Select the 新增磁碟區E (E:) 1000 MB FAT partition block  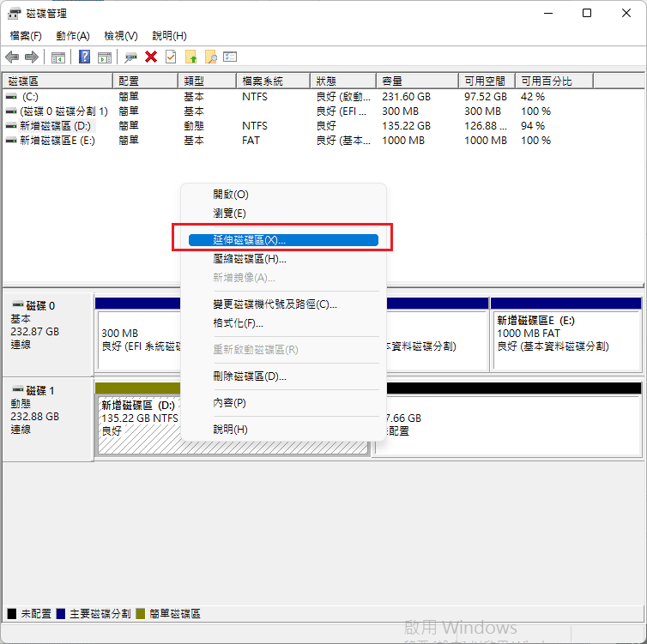566,340
